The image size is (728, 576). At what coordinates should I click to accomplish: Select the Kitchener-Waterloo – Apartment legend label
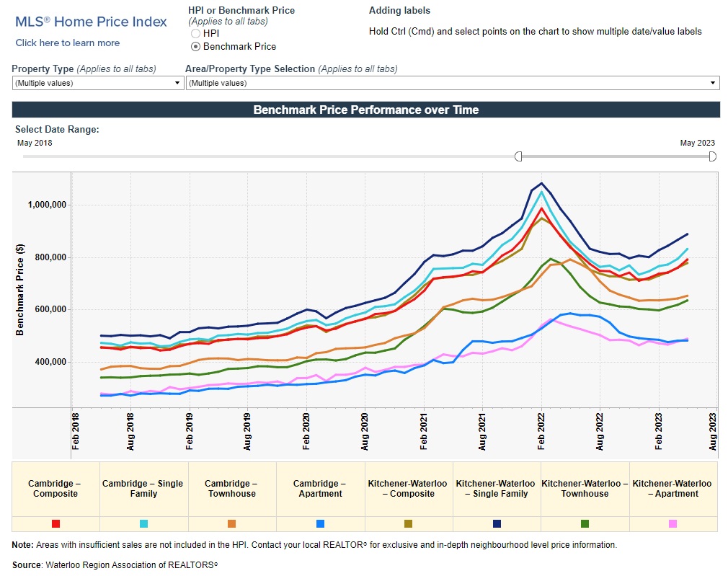pos(672,488)
